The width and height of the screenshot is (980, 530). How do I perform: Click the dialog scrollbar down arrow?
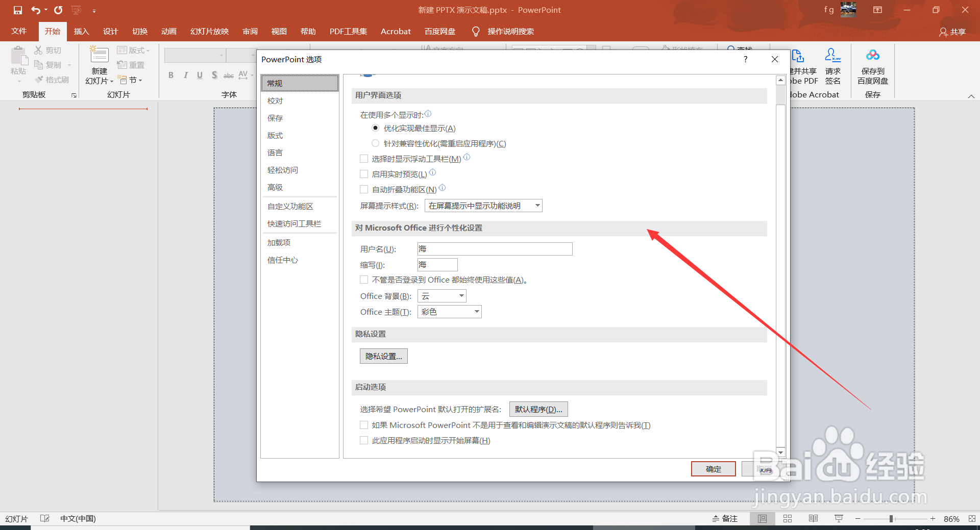click(x=780, y=452)
